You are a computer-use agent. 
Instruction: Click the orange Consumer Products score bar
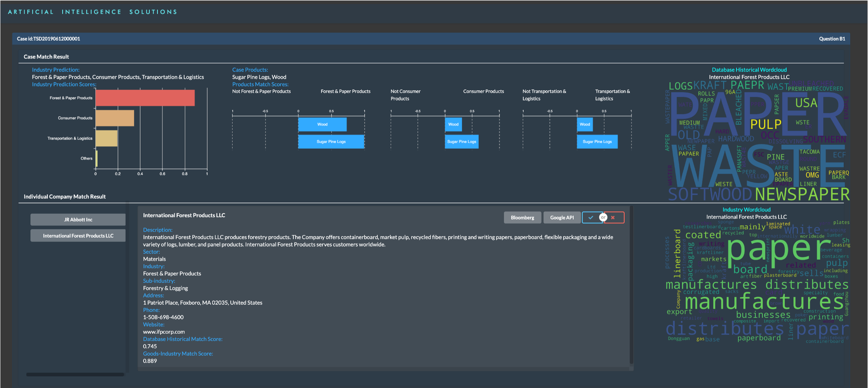click(x=114, y=118)
